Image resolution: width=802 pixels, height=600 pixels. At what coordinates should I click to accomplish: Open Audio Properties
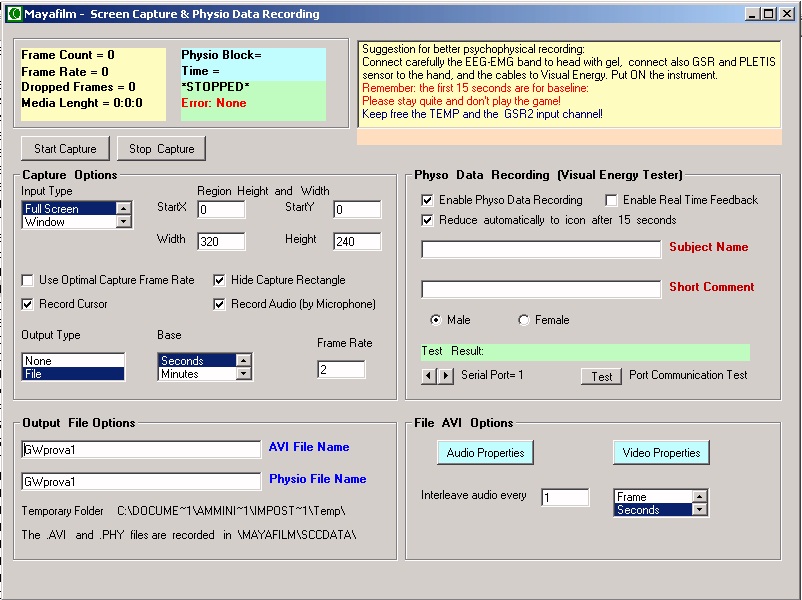pos(485,453)
